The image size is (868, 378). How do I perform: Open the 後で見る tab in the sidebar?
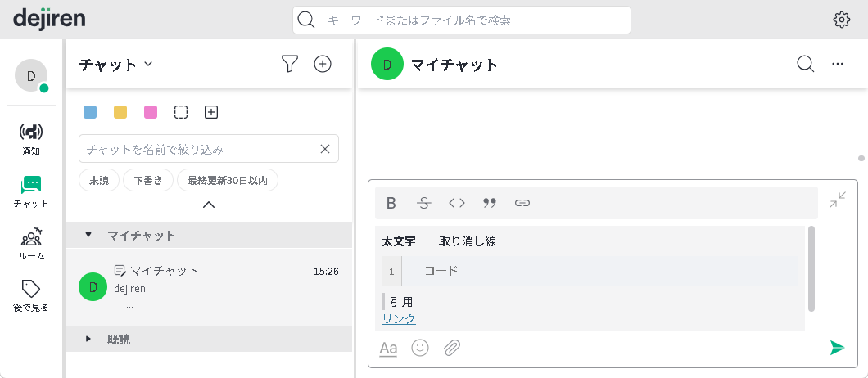31,295
